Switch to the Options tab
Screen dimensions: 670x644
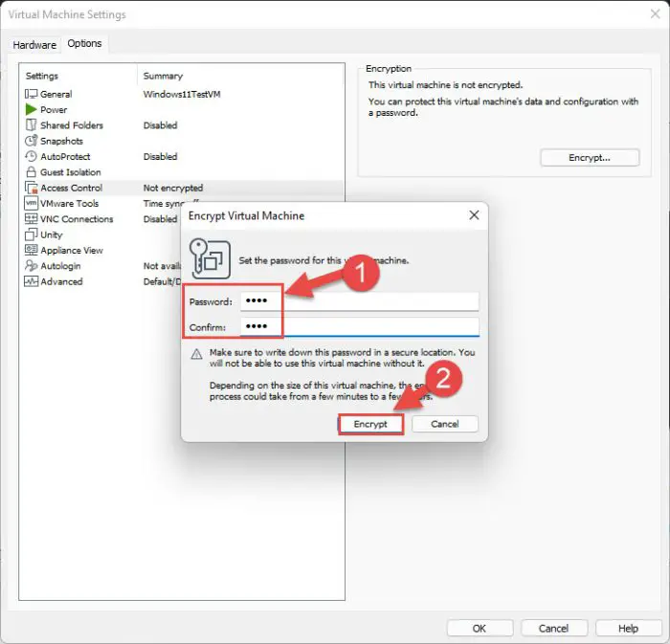pos(84,44)
